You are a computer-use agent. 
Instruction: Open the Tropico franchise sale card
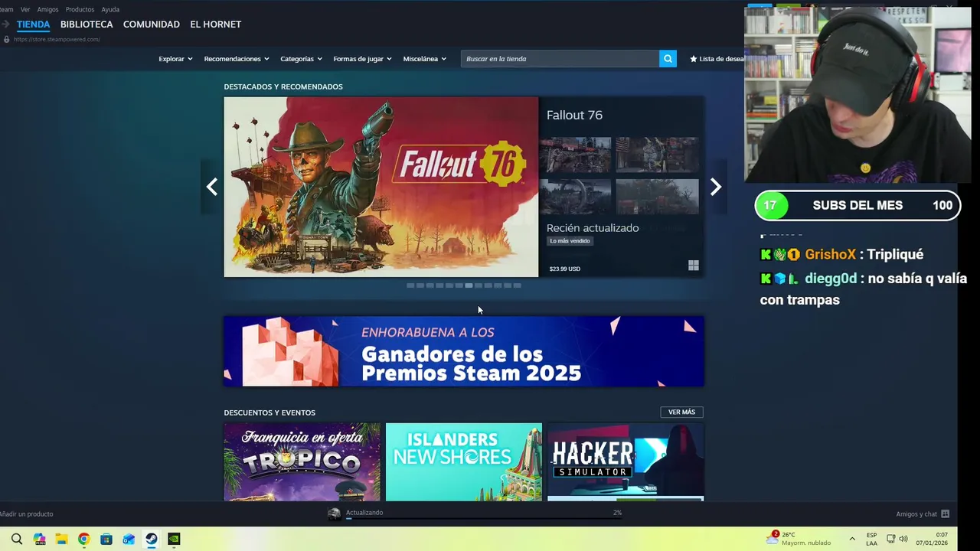pos(302,462)
